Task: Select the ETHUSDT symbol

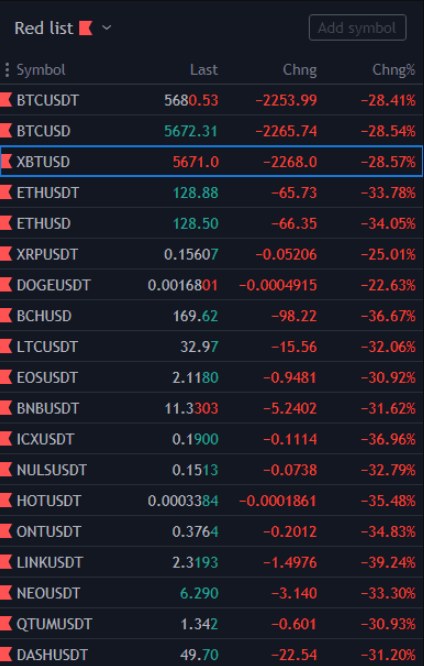Action: (x=48, y=192)
